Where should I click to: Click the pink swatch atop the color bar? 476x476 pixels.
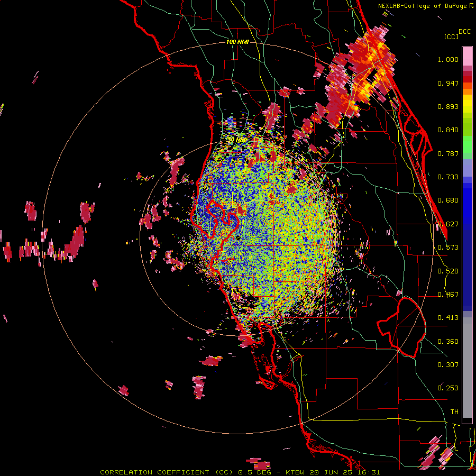[467, 56]
